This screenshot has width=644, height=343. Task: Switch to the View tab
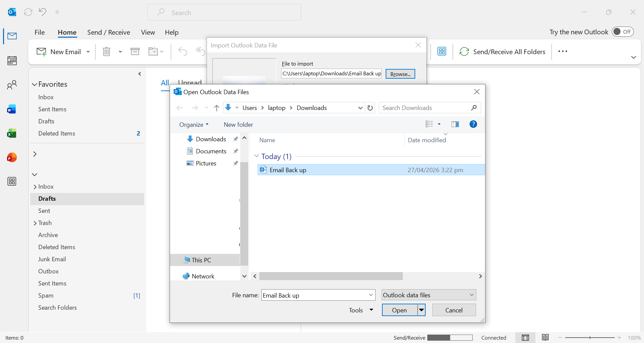148,32
